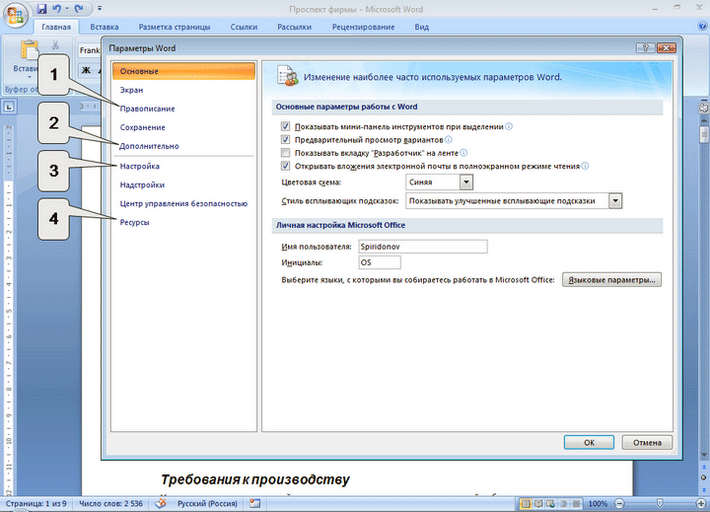The height and width of the screenshot is (512, 710).
Task: Expand 'Стиль всплывающих подсказок' combo box
Action: [x=615, y=200]
